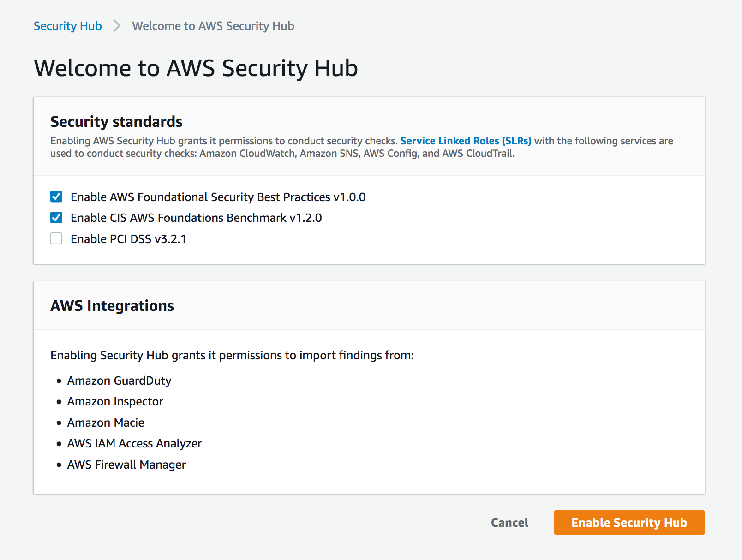Screen dimensions: 742x560
Task: Click the empty checkbox square for PCI DSS
Action: (56, 238)
